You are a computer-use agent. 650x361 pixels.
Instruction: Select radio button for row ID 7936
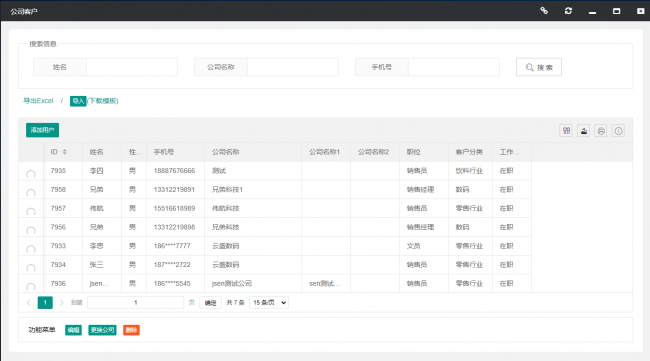(31, 287)
